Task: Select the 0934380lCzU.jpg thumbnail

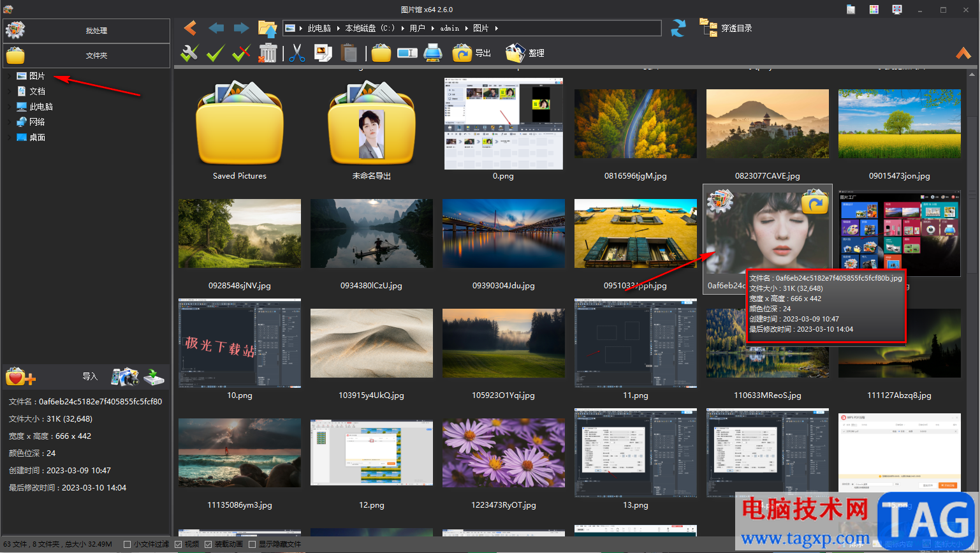Action: [x=372, y=233]
